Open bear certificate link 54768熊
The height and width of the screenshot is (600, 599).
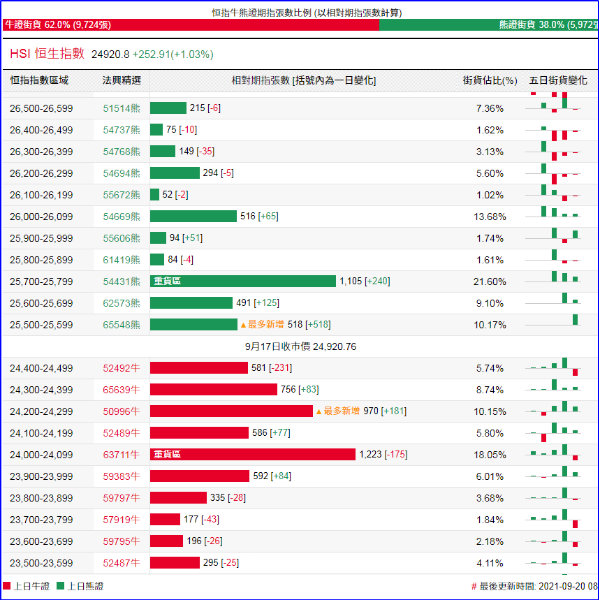click(x=121, y=152)
